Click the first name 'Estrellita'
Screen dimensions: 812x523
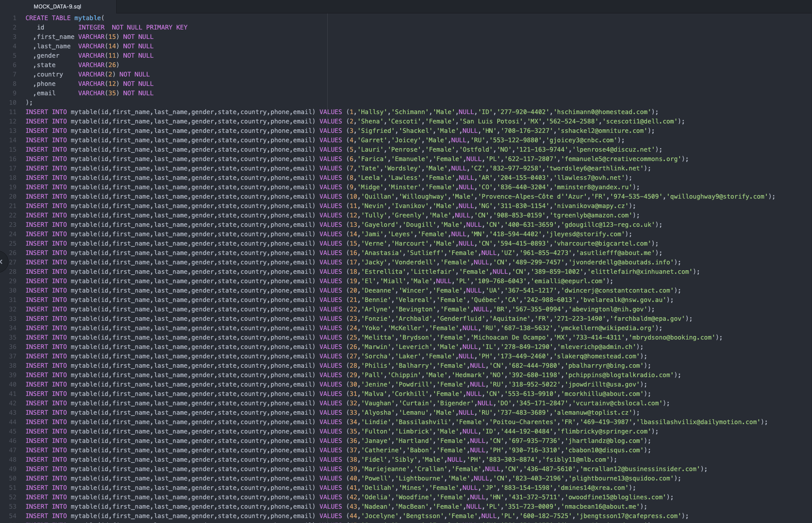click(x=384, y=272)
